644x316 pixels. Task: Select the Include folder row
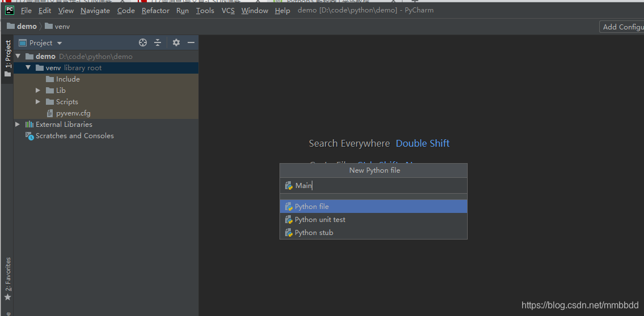pos(106,79)
